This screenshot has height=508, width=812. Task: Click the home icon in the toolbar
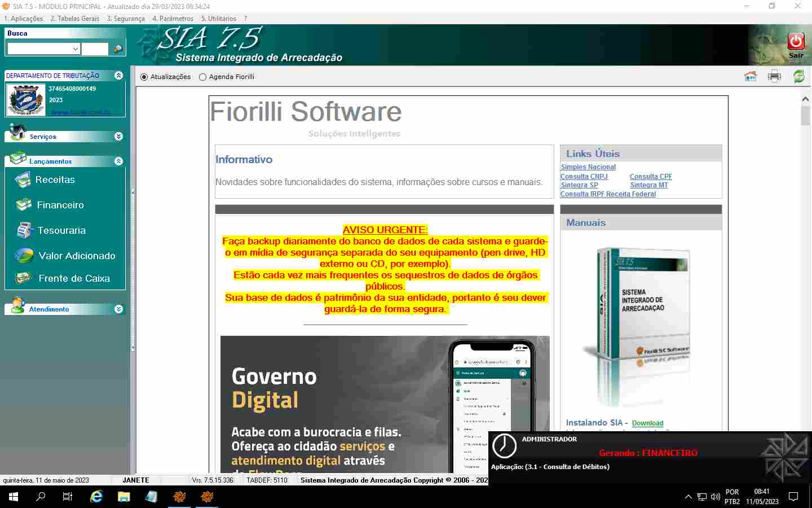tap(750, 77)
